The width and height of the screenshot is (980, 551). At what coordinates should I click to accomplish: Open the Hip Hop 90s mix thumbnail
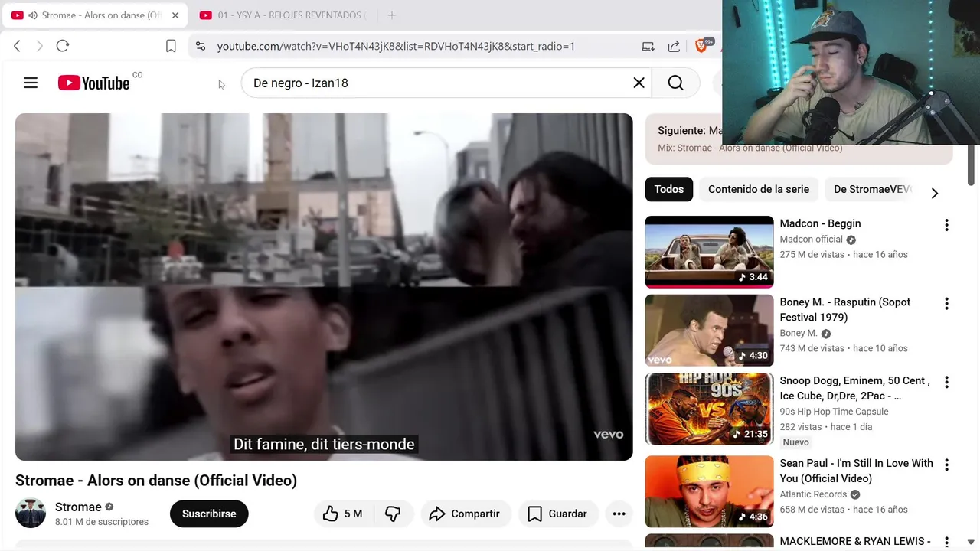click(x=709, y=409)
